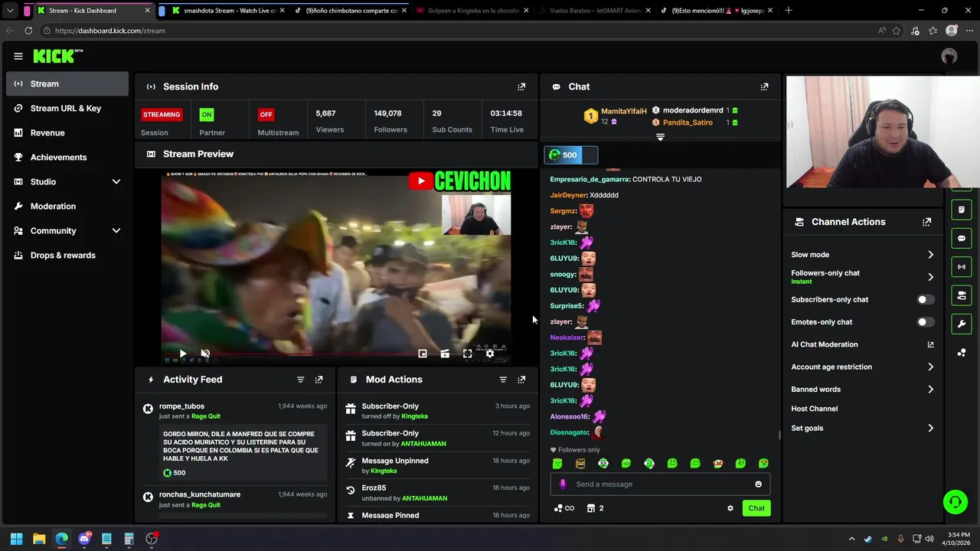Click the stream preview progress bar
980x551 pixels.
point(335,354)
